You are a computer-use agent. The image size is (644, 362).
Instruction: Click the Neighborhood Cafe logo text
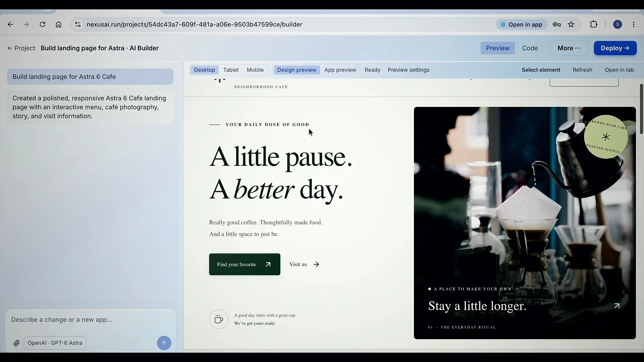point(261,87)
